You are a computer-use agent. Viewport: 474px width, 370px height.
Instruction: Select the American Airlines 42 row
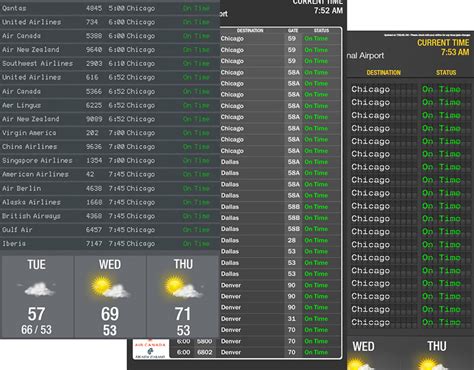(110, 174)
